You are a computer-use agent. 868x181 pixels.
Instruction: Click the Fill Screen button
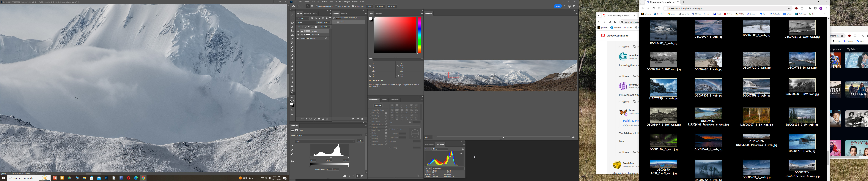(x=392, y=6)
